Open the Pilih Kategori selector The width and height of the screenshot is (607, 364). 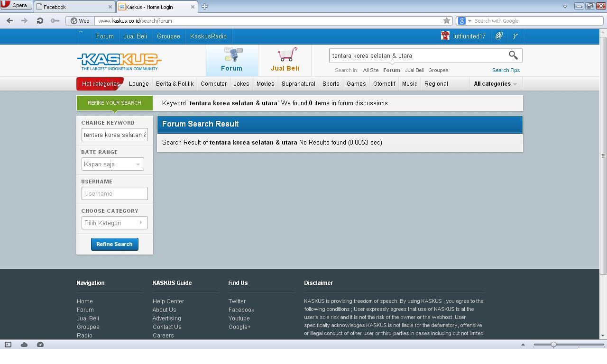(x=114, y=223)
